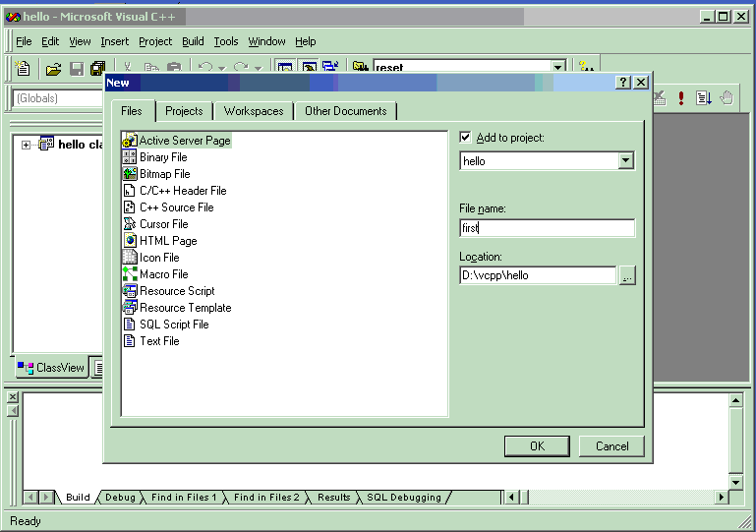Click the Active Server Page icon

point(130,141)
